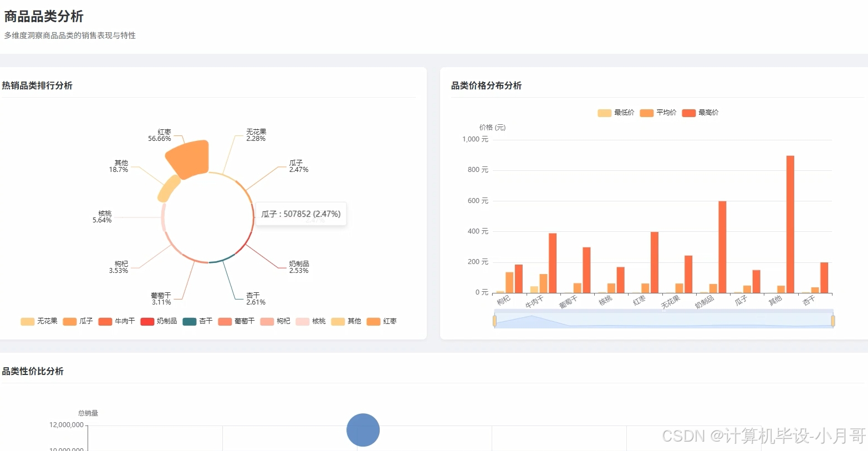
Task: Click the 红枣 最高价 bar
Action: point(655,262)
